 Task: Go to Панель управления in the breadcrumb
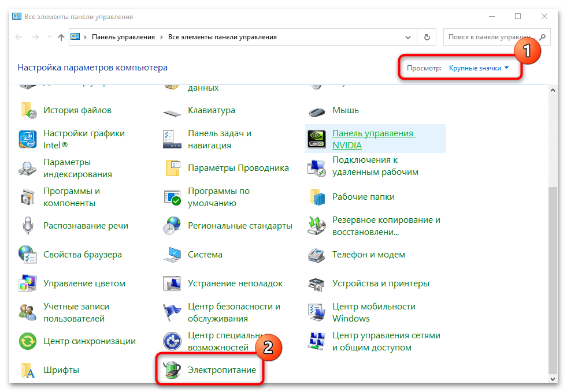click(123, 37)
